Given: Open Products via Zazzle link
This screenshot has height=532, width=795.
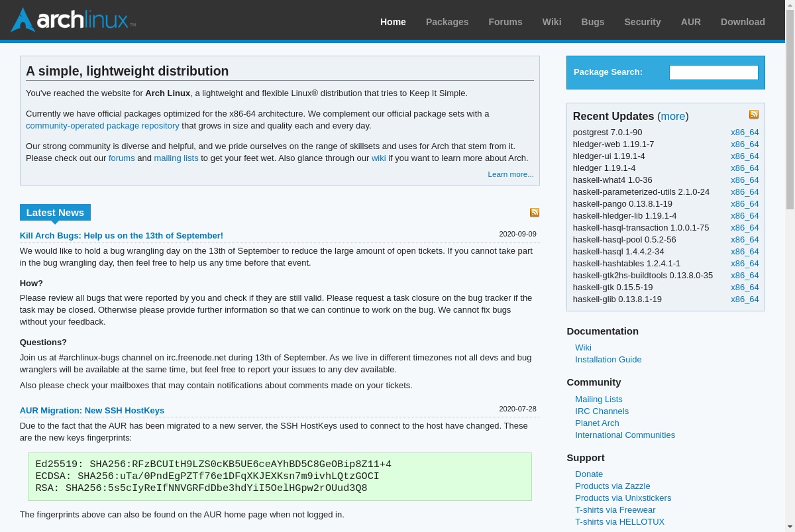Looking at the screenshot, I should (613, 486).
